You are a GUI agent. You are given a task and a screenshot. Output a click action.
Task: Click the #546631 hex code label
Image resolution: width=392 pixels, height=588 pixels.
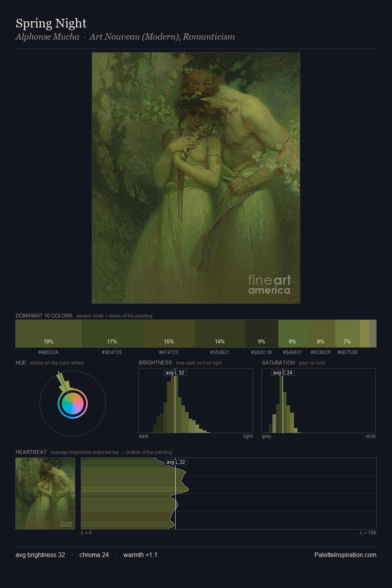pyautogui.click(x=292, y=352)
